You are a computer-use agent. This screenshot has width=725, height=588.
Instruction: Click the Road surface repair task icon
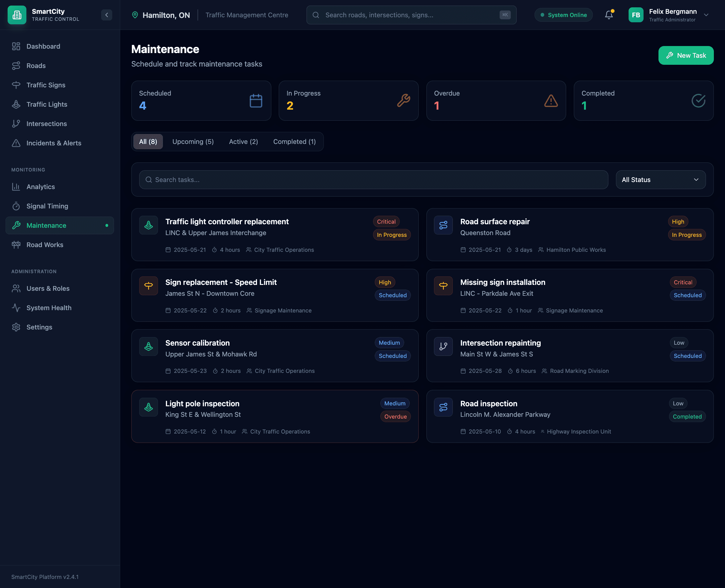443,225
